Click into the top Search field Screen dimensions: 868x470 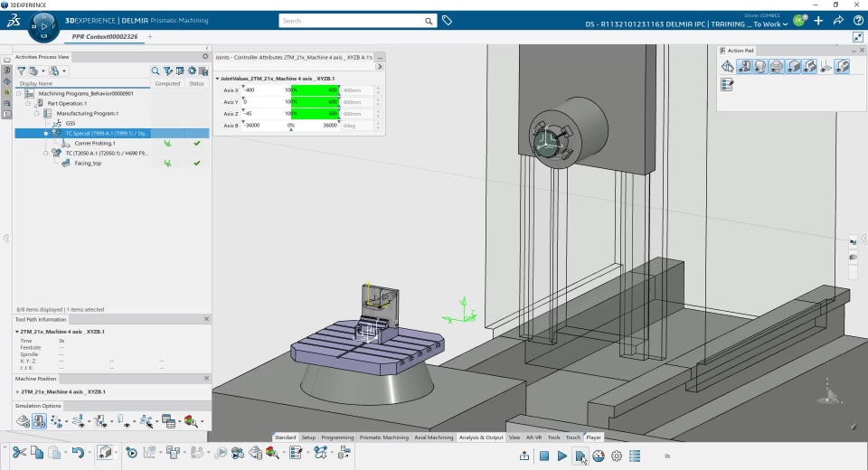(352, 21)
